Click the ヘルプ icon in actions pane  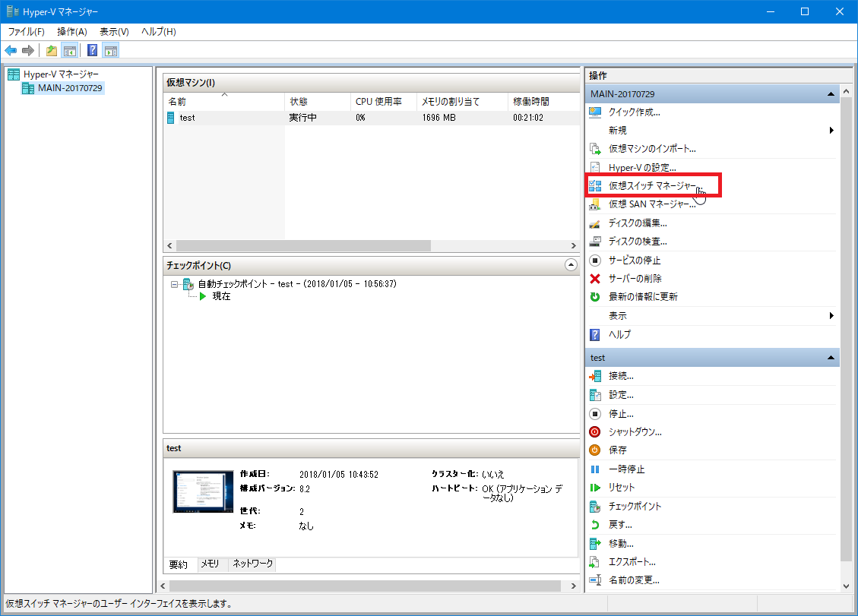595,334
